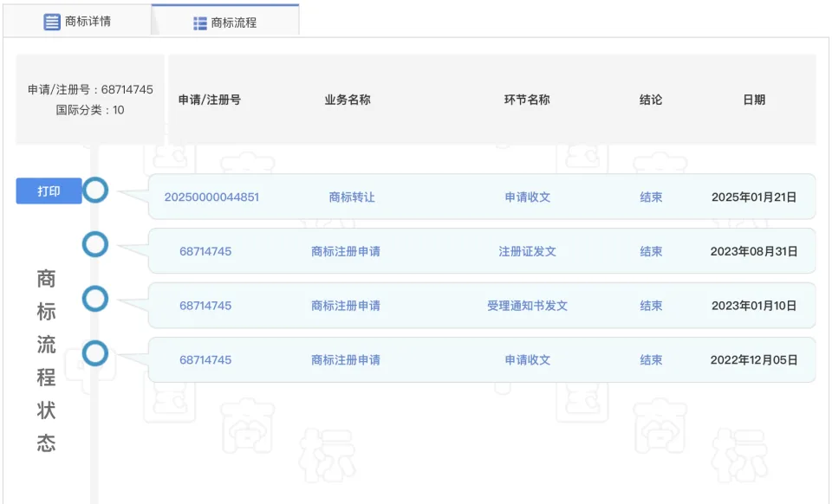Screen dimensions: 832x504
Task: Click 申请收文 in the 2022年12月05日 row
Action: tap(527, 360)
